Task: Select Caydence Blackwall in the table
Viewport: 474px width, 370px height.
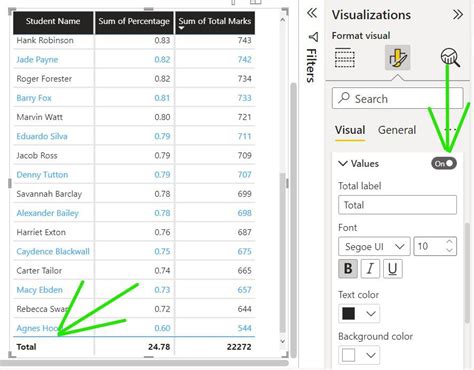Action: coord(53,251)
